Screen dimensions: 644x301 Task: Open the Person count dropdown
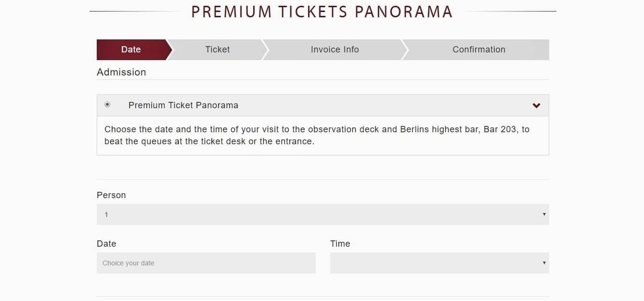[x=322, y=214]
